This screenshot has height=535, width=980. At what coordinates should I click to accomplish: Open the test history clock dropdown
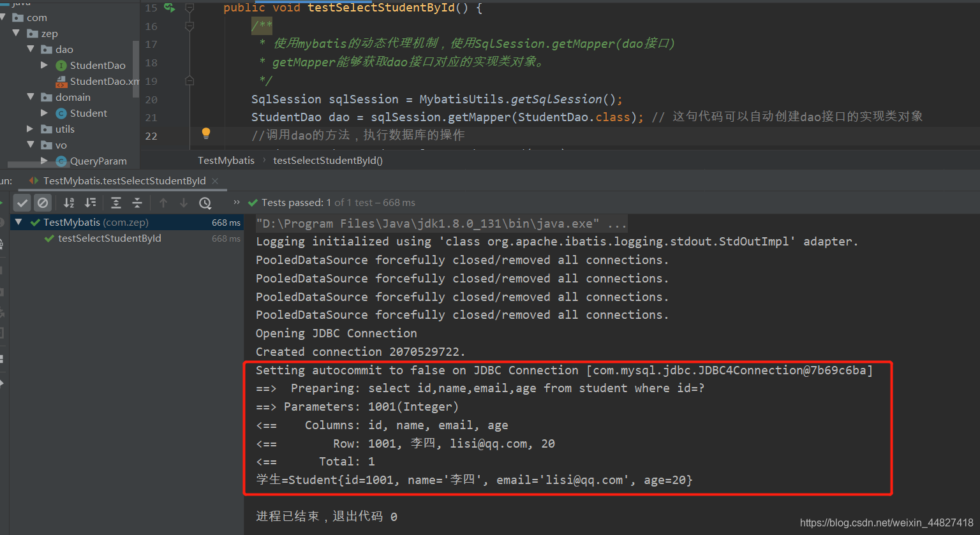(205, 203)
